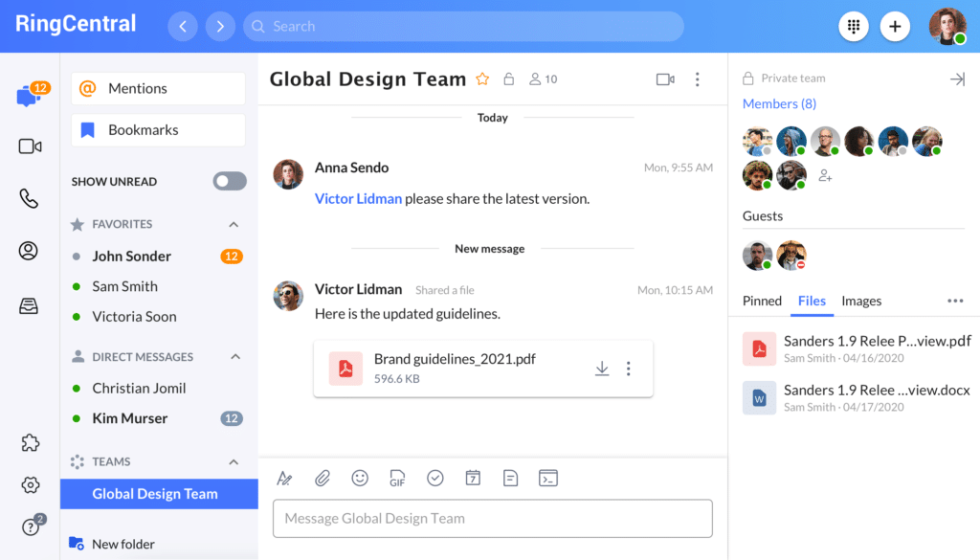Click the attach file paperclip icon
Screen dimensions: 980x560
[x=323, y=478]
